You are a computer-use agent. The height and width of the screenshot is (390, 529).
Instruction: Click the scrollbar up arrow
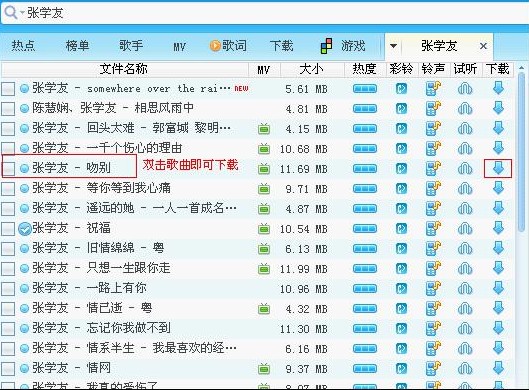click(x=522, y=67)
